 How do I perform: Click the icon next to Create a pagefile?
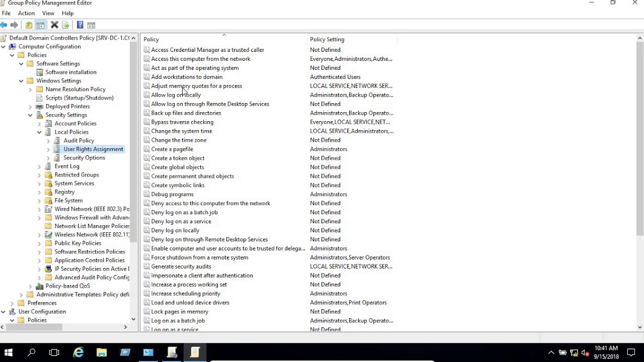(x=146, y=149)
